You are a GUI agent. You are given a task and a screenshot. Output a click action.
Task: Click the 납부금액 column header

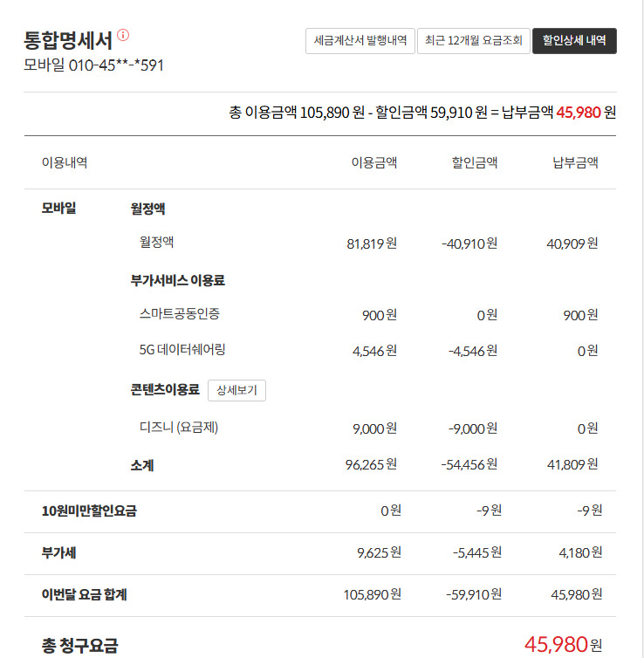point(575,162)
